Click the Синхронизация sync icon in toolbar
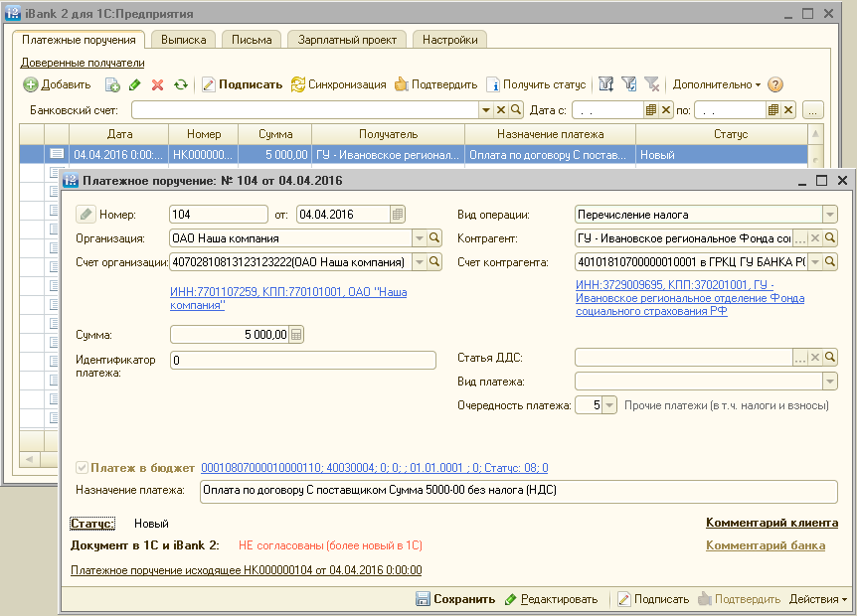 pyautogui.click(x=298, y=84)
